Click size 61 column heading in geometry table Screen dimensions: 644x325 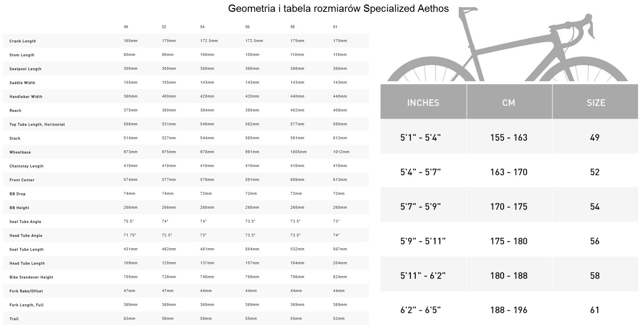coord(335,27)
